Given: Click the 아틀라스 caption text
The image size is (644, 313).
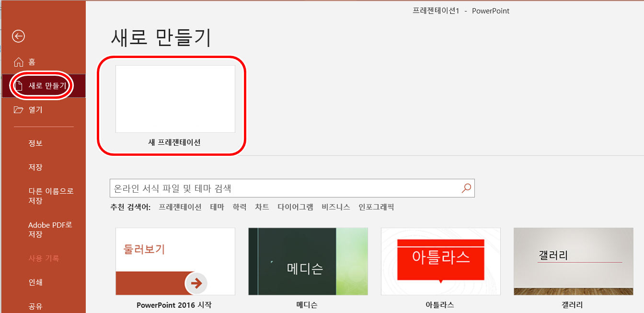Looking at the screenshot, I should (x=440, y=305).
